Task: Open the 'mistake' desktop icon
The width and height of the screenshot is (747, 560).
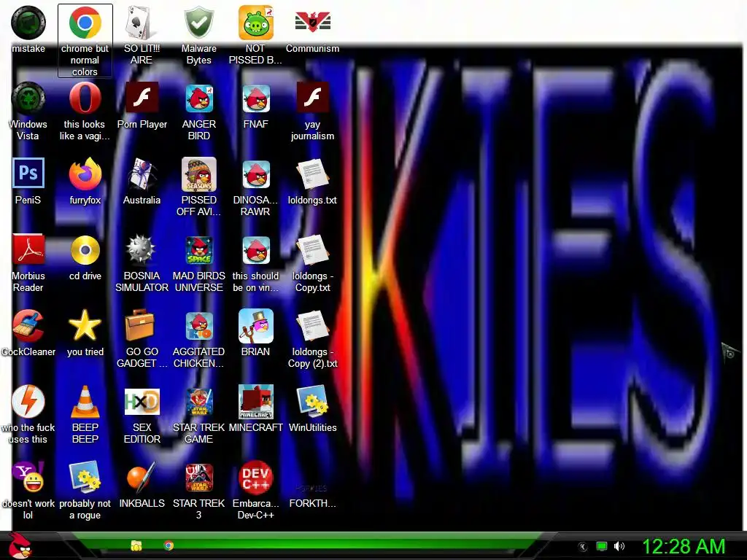Action: point(28,23)
